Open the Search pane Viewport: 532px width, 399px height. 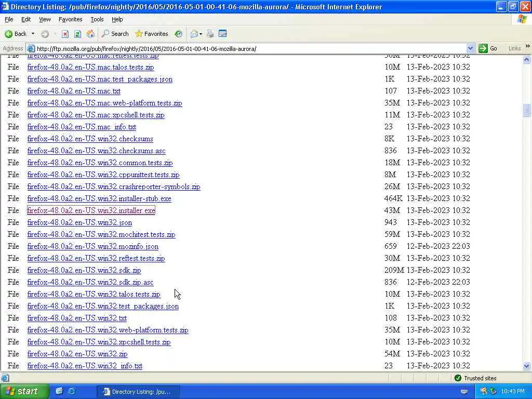[115, 34]
